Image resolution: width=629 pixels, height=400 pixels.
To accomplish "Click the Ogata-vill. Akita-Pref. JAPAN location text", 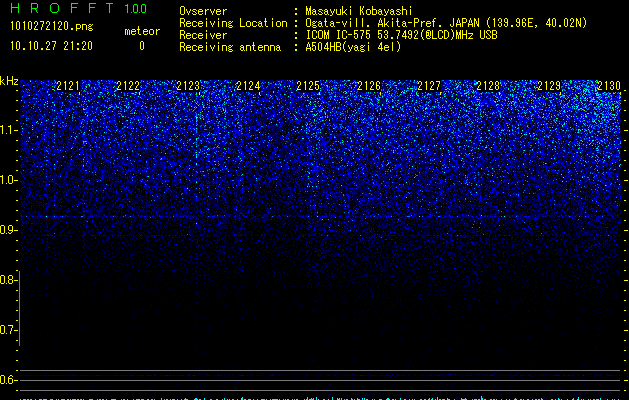I will pyautogui.click(x=446, y=23).
